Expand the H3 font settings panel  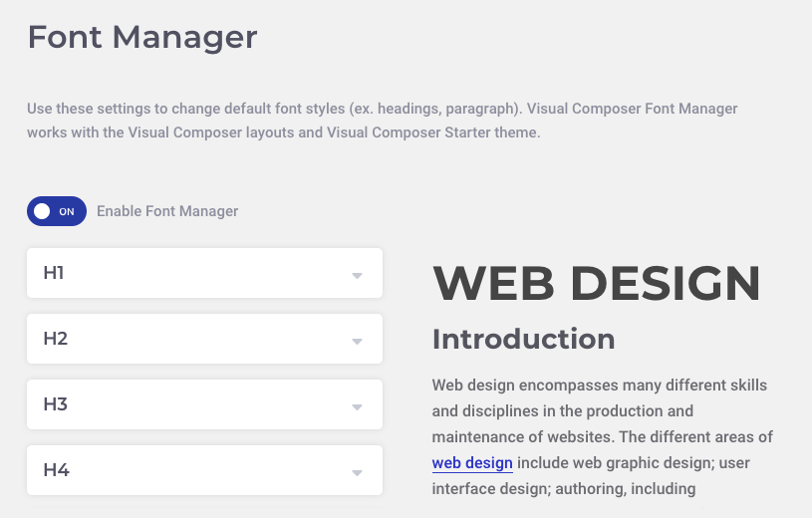(x=204, y=404)
